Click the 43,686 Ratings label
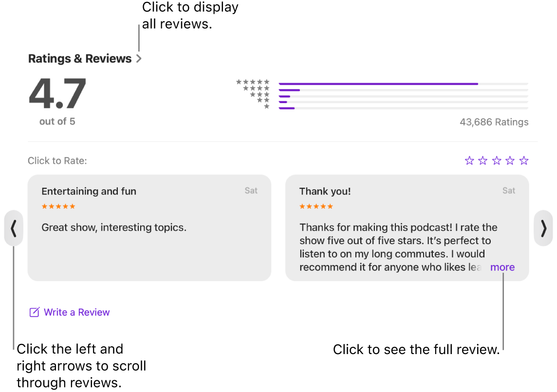 click(x=494, y=122)
